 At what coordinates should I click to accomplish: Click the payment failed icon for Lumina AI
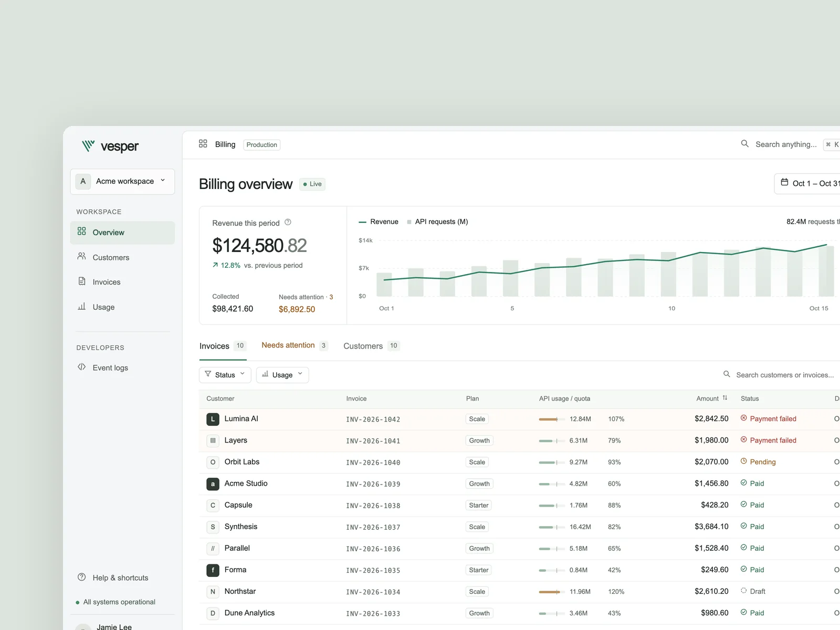click(743, 418)
